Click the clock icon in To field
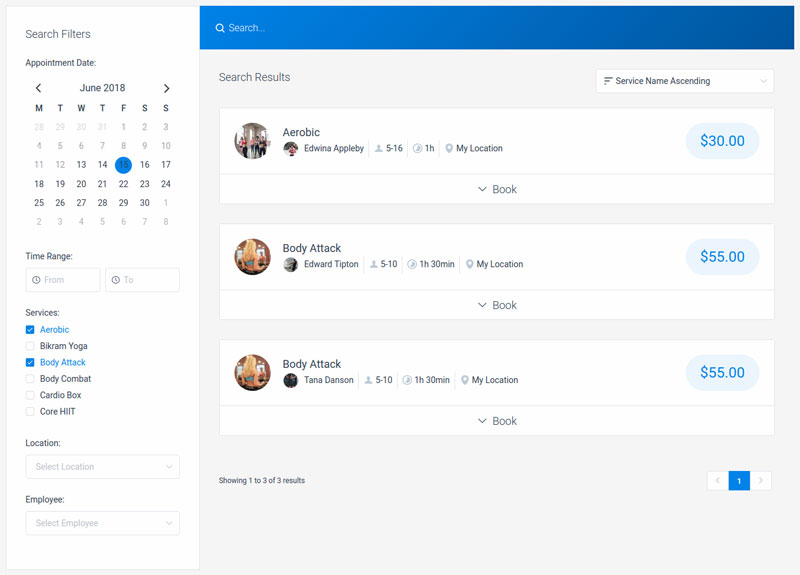 (x=116, y=280)
